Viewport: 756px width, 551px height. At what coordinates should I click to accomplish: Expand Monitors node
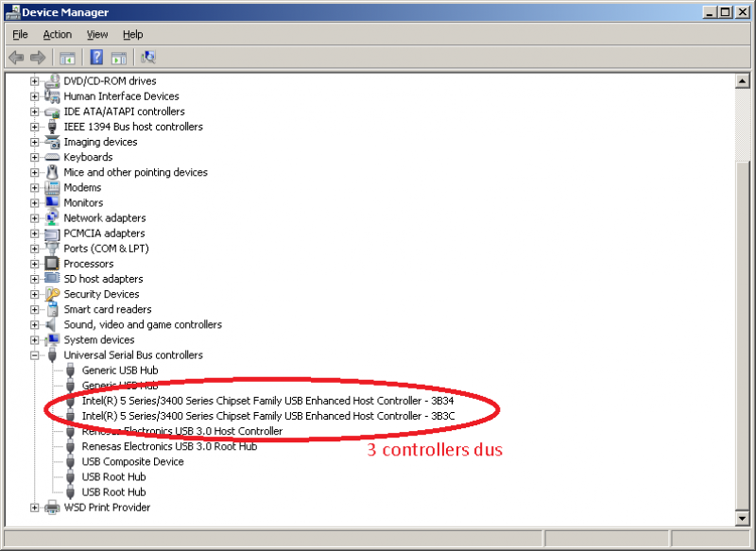[x=34, y=203]
